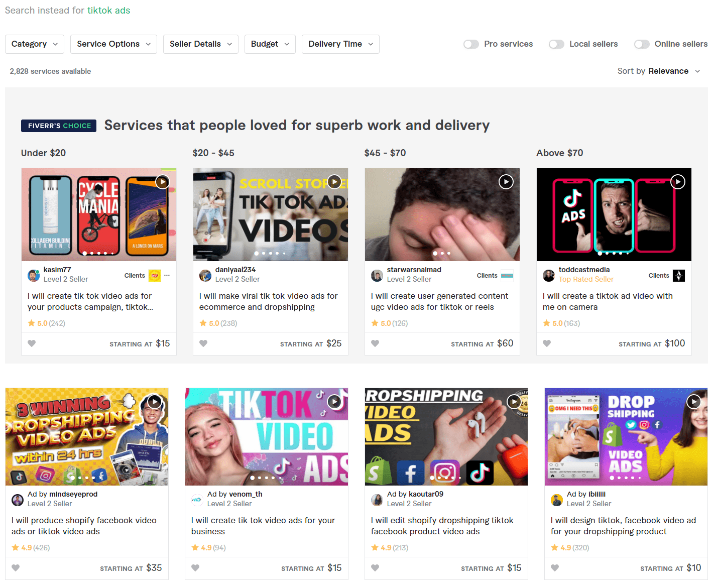This screenshot has height=588, width=714.
Task: Favorite the daniyaal234 $25 gig heart
Action: pos(203,343)
